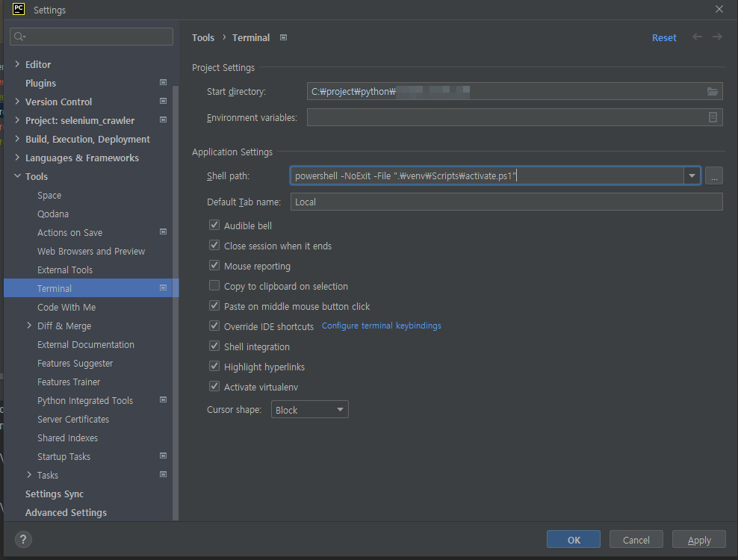Click the project icon beside Actions on Save
This screenshot has height=560, width=738.
click(x=164, y=231)
